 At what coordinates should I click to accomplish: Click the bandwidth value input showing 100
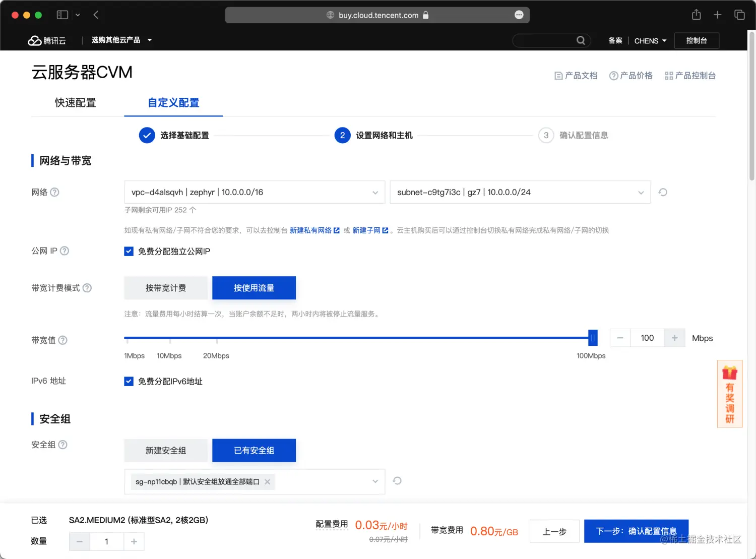[648, 338]
